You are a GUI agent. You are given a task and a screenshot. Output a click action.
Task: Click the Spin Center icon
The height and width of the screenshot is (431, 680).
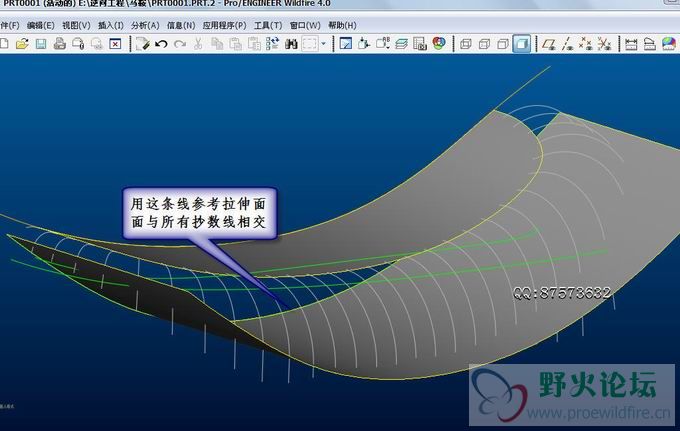pos(364,43)
